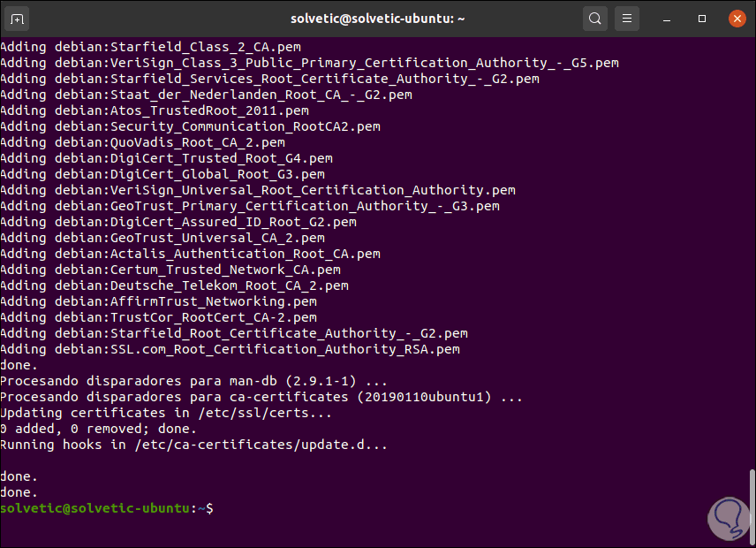Click the Certum_Trusted_Network_CA.pem line
The width and height of the screenshot is (756, 548).
pyautogui.click(x=170, y=270)
